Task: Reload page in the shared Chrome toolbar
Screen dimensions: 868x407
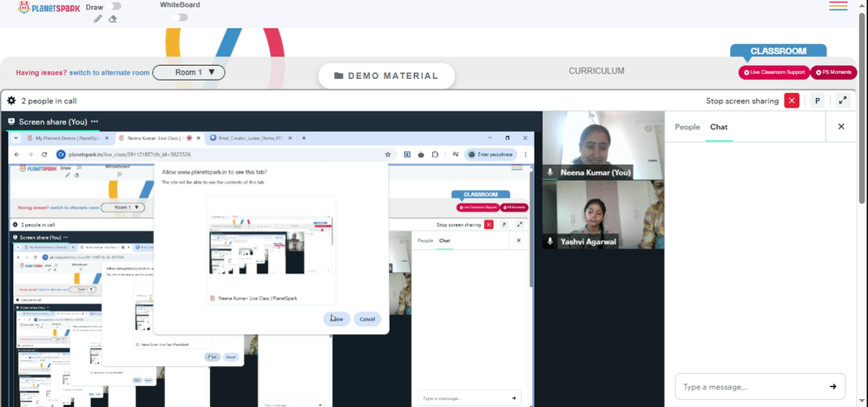Action: 44,154
